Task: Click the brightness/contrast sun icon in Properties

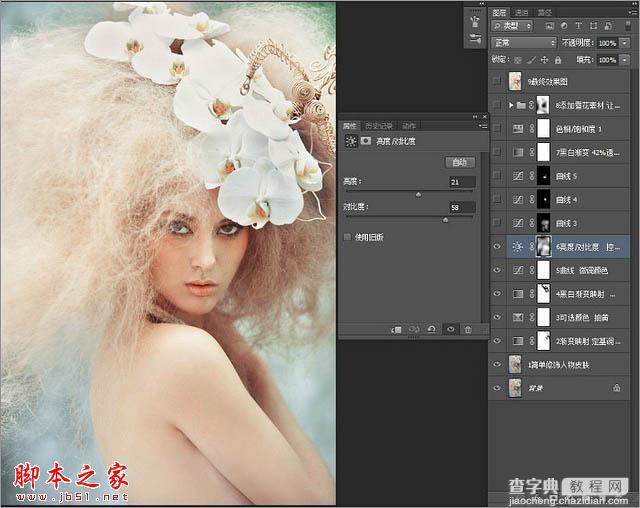Action: (351, 141)
